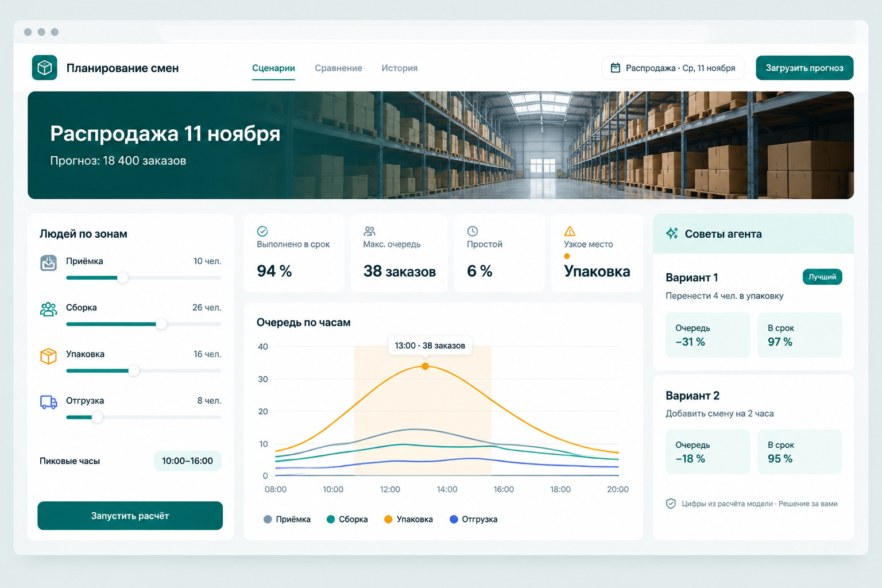Click the Загрузить прогноз button
882x588 pixels.
pyautogui.click(x=804, y=68)
